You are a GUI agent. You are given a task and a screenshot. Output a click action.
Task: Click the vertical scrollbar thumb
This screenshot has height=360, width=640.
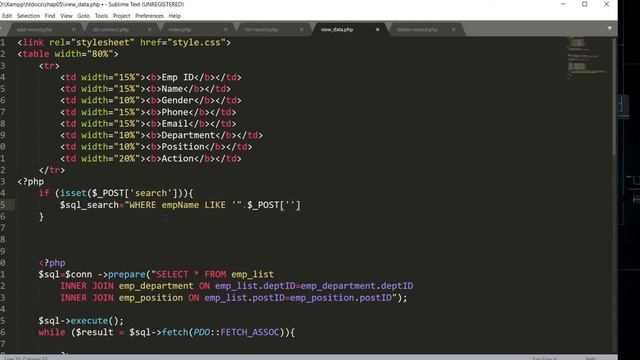614,96
